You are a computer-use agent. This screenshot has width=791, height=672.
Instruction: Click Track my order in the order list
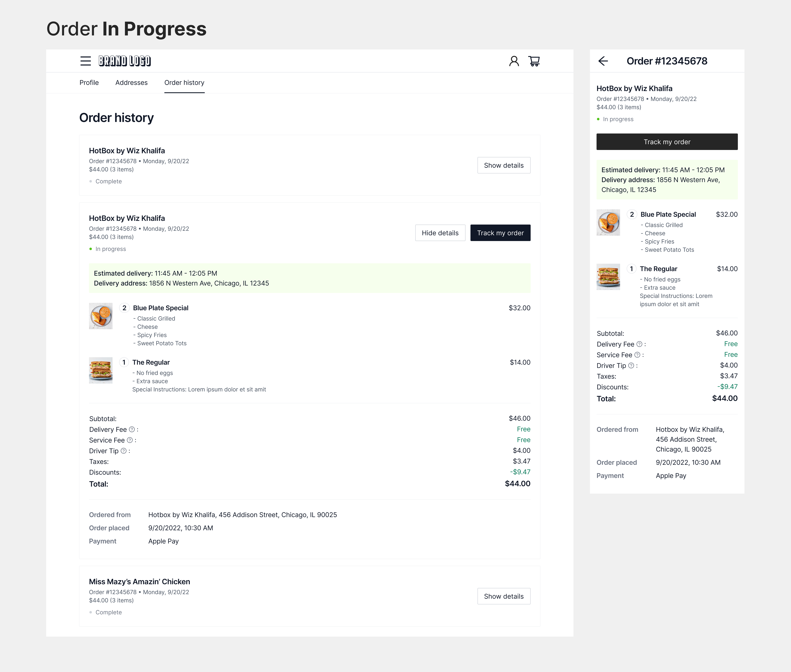tap(500, 233)
